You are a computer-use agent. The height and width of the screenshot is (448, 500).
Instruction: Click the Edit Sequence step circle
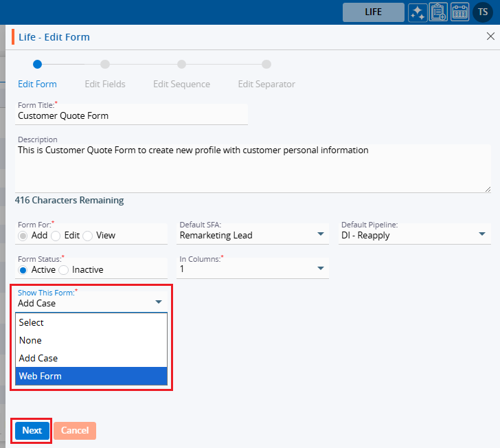181,65
